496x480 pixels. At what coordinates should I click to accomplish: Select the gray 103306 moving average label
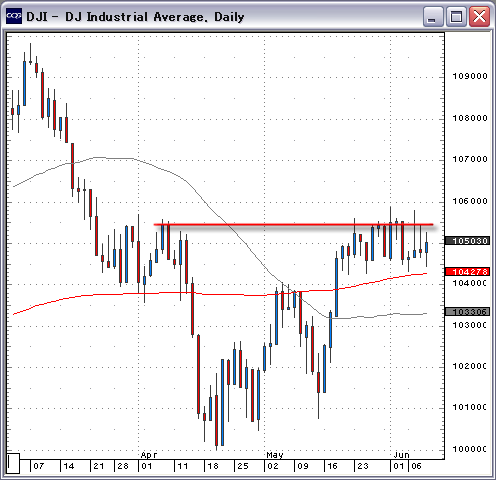point(468,312)
